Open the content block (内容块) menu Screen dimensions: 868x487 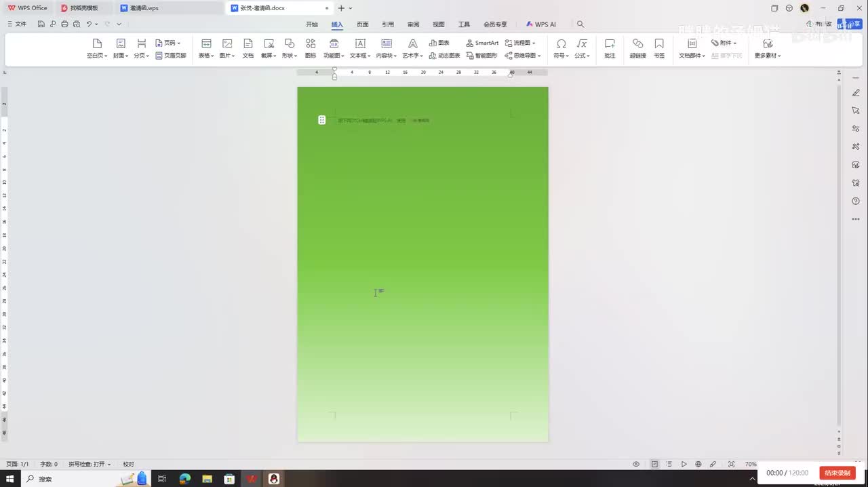(387, 49)
